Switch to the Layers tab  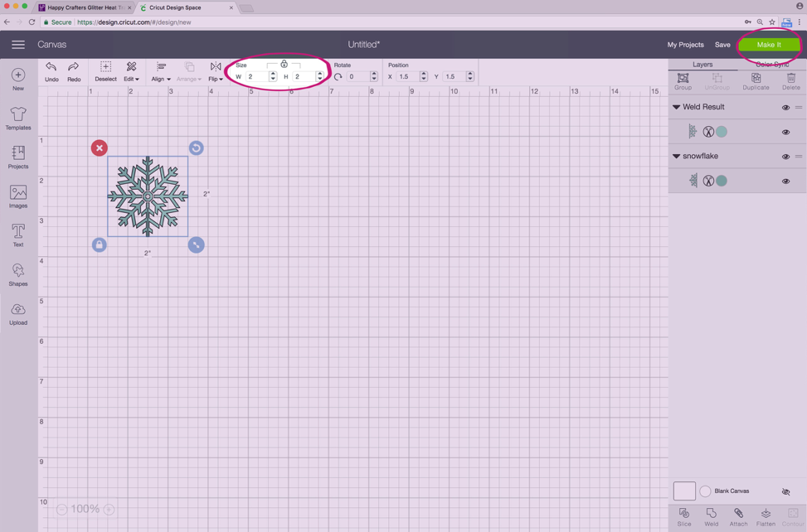pos(702,65)
